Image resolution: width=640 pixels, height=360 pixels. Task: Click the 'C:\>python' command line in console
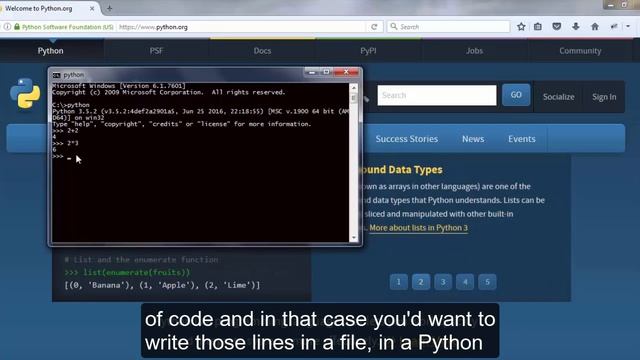coord(71,105)
